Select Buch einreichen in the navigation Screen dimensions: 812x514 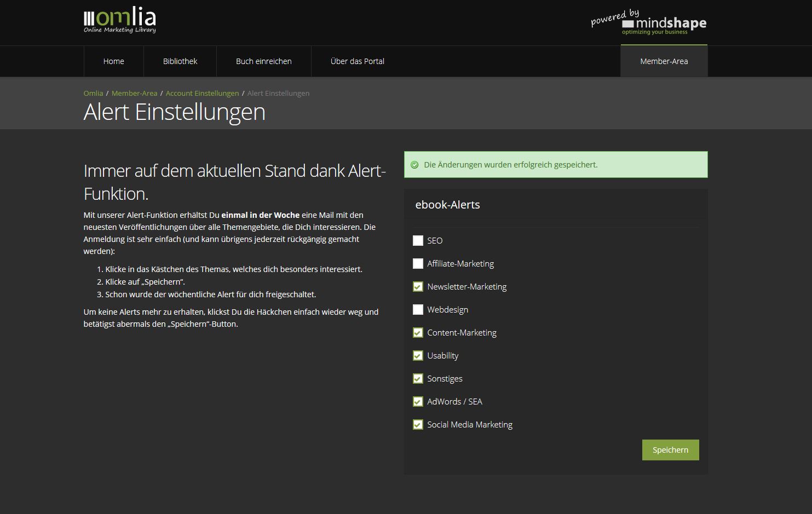pyautogui.click(x=264, y=61)
